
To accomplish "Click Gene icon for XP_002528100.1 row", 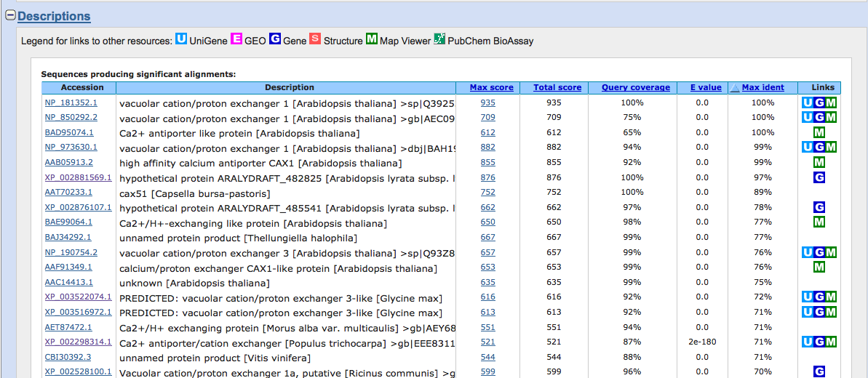I will pyautogui.click(x=819, y=372).
